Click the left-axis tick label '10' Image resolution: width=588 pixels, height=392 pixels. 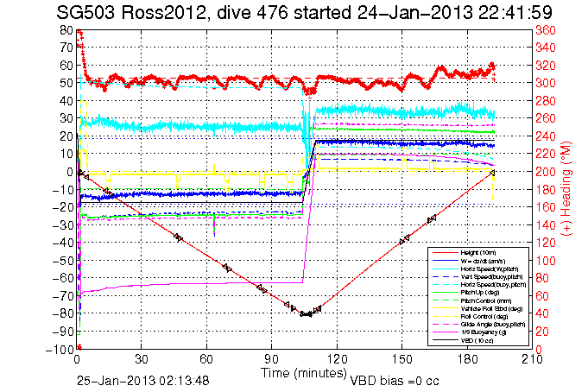[x=66, y=154]
